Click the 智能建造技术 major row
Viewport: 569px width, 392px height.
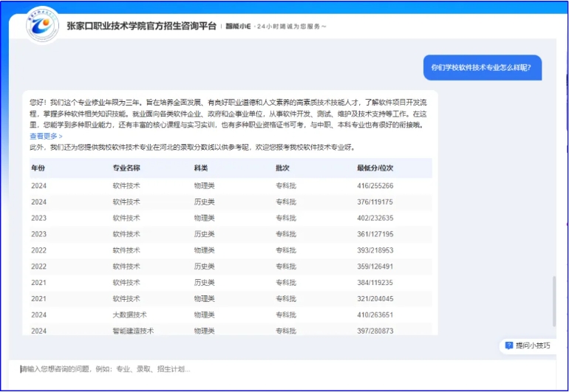[x=133, y=331]
